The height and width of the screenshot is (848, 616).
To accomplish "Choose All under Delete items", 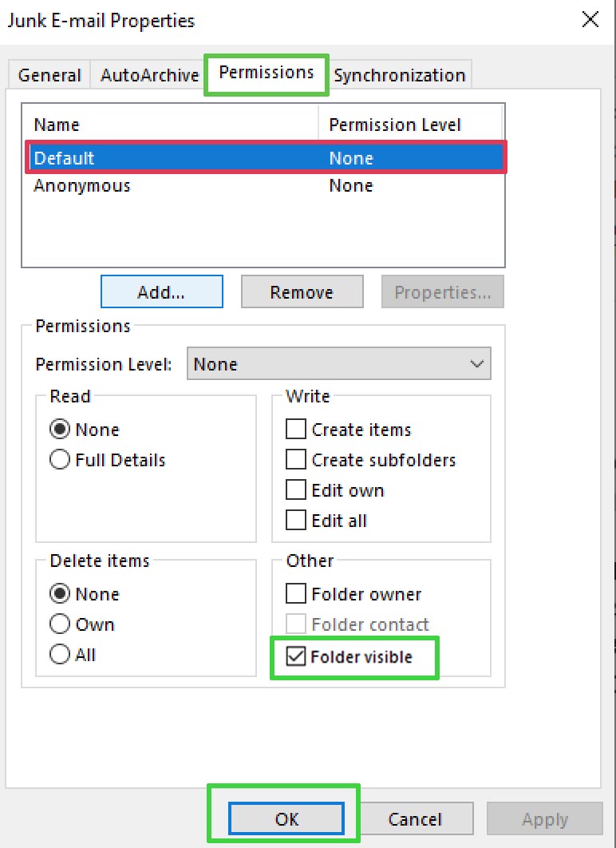I will tap(60, 655).
